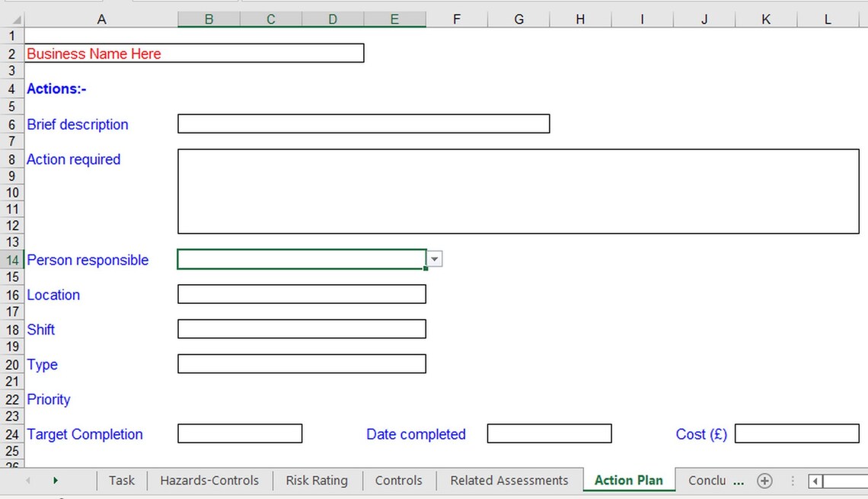Click the Cost (£) entry field
868x499 pixels.
tap(796, 433)
